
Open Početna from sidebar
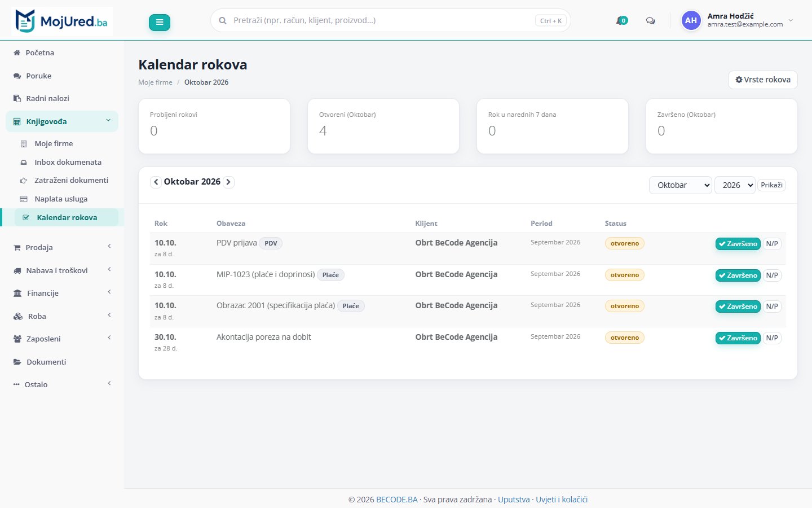click(62, 52)
